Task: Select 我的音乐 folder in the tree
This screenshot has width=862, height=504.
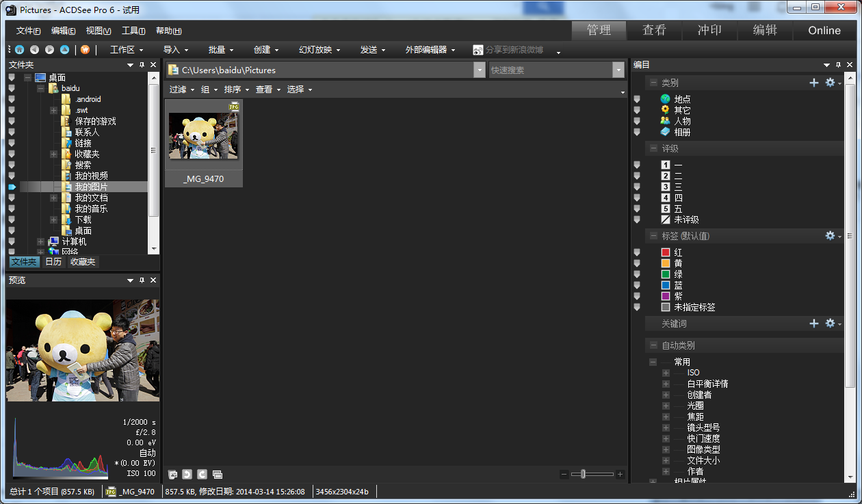Action: point(91,209)
